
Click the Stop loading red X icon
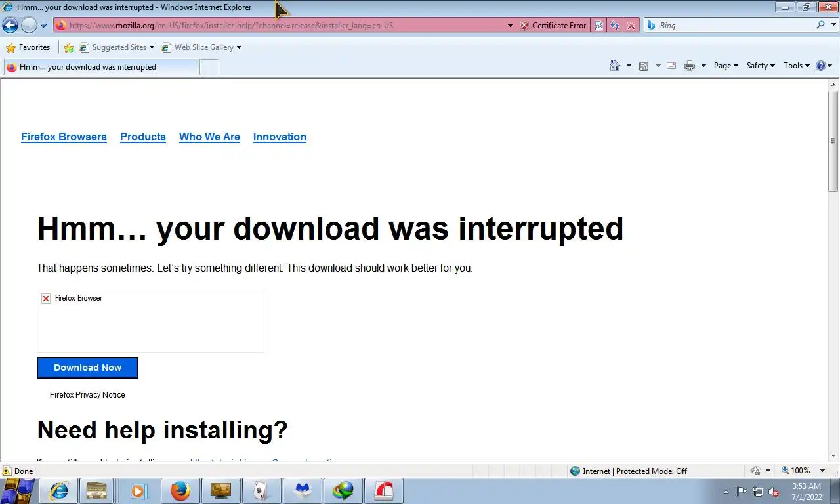(x=631, y=26)
